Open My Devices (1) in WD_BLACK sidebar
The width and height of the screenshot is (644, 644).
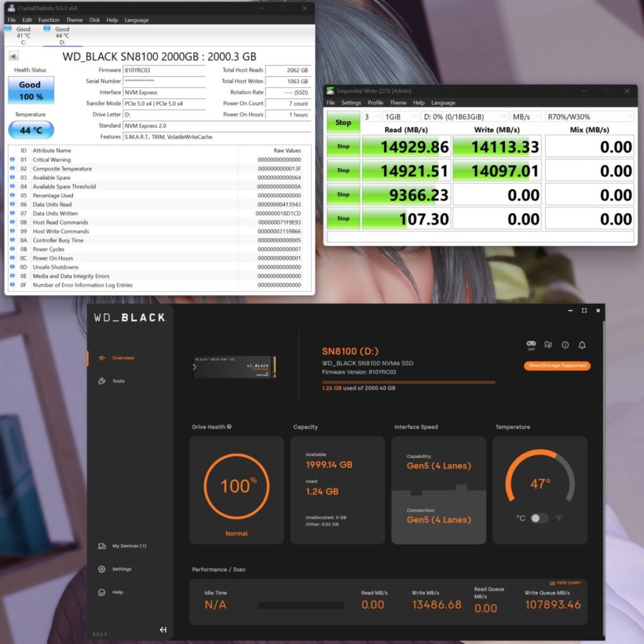pyautogui.click(x=122, y=546)
